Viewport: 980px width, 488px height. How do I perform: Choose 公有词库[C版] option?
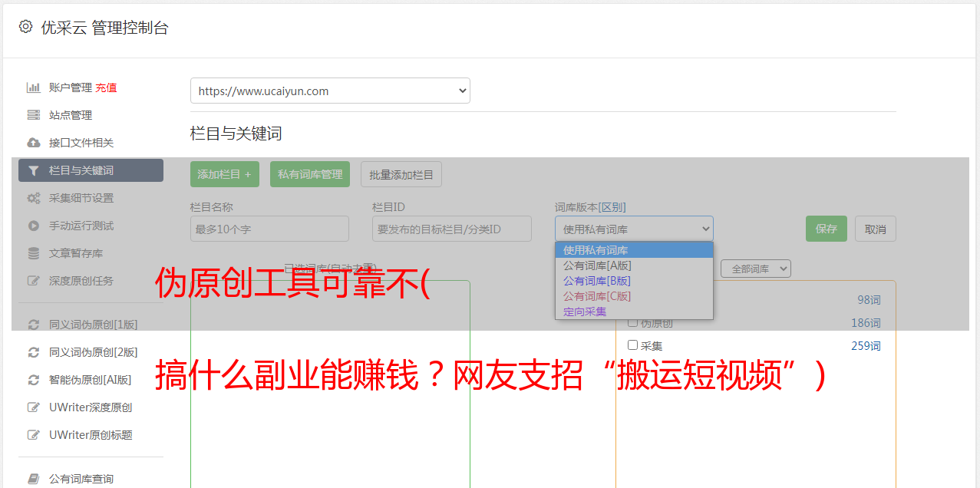point(634,296)
